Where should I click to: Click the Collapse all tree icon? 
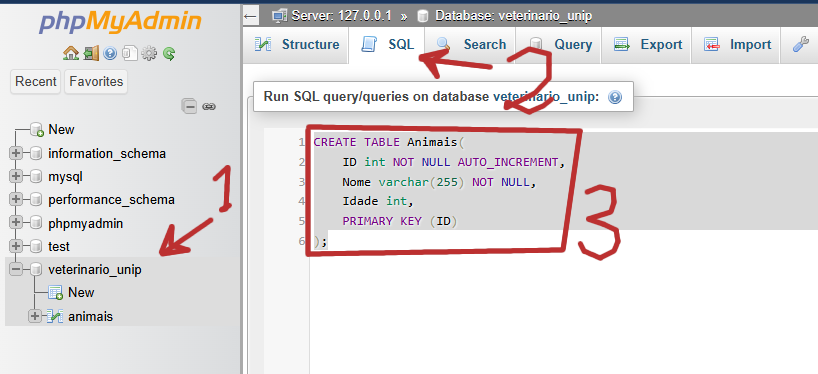pos(189,106)
